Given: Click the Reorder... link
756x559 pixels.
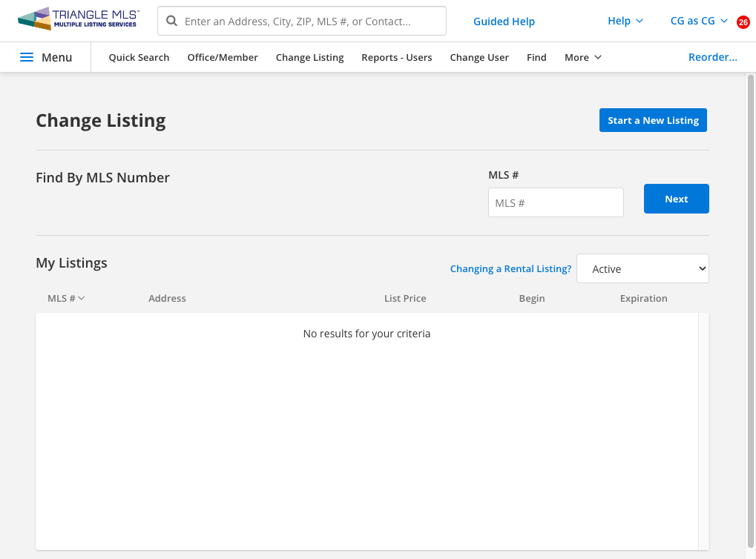Looking at the screenshot, I should point(713,57).
